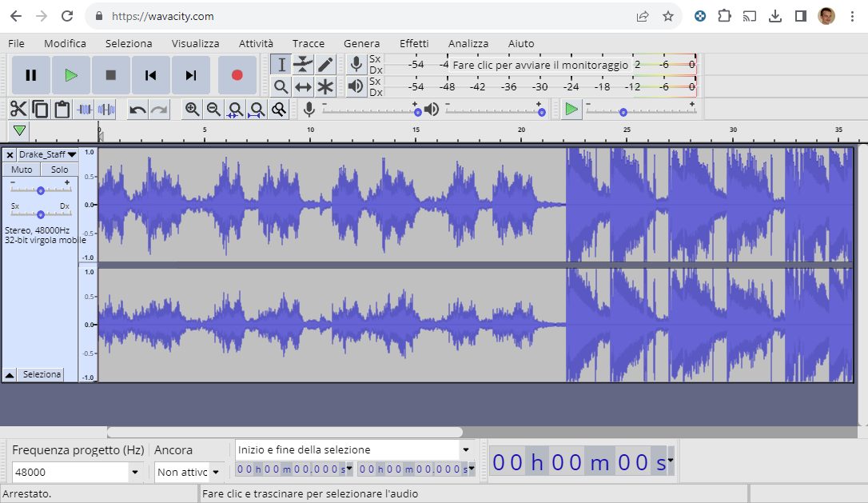The image size is (868, 503).
Task: Bookmark page with the star icon
Action: (x=668, y=16)
